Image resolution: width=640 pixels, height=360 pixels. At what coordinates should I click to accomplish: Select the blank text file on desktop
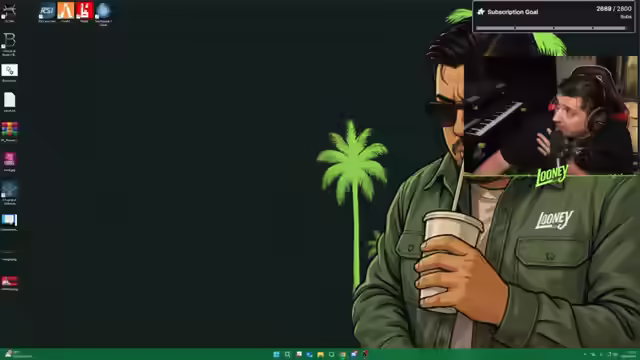coord(9,102)
